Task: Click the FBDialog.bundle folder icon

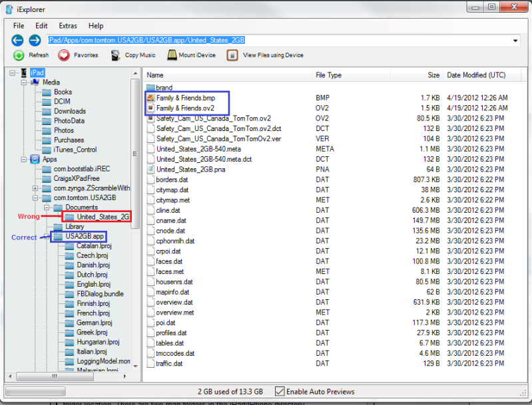Action: 69,294
